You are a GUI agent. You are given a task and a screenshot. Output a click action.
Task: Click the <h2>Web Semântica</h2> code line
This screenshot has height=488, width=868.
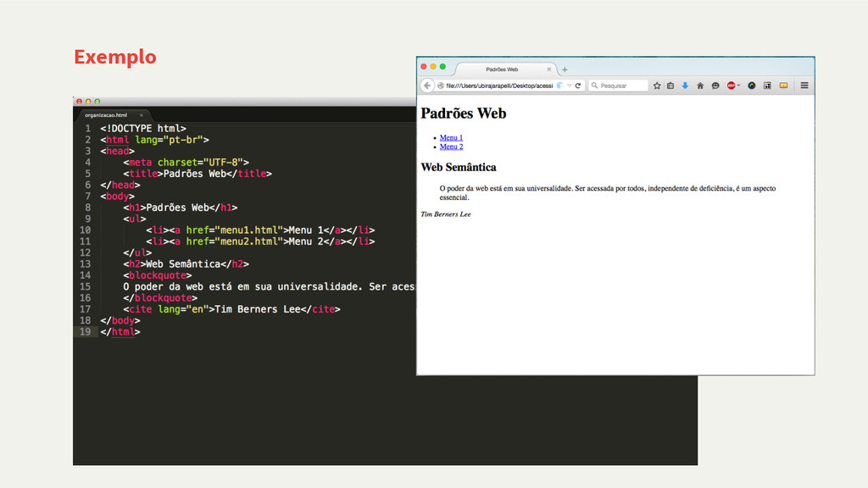pos(186,264)
